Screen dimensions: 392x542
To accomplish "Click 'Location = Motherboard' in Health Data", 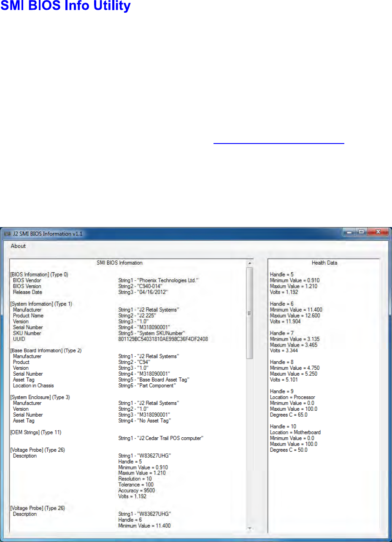I will [295, 433].
